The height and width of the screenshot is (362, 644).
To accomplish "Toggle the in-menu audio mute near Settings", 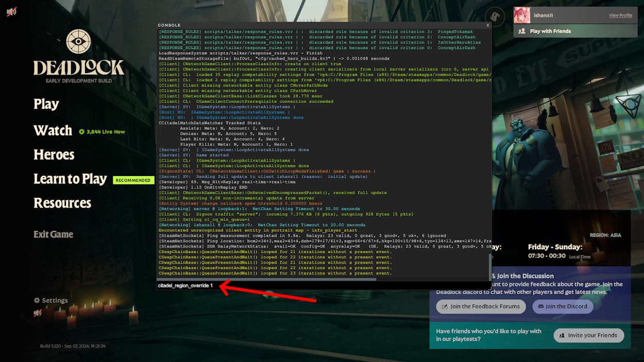I will pos(38,313).
